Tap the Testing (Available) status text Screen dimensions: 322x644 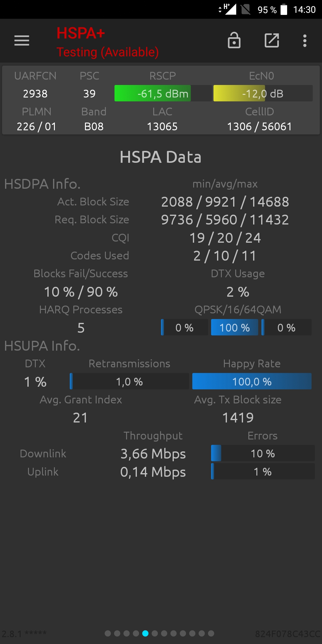[108, 52]
